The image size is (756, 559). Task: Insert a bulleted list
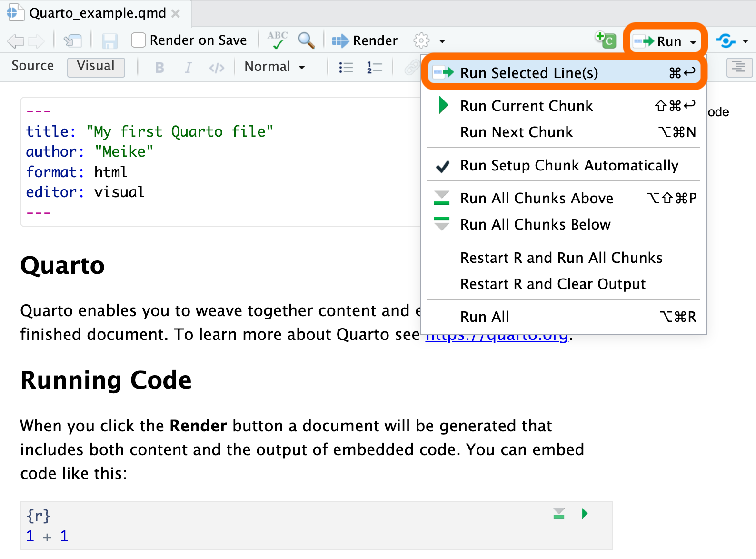click(346, 68)
